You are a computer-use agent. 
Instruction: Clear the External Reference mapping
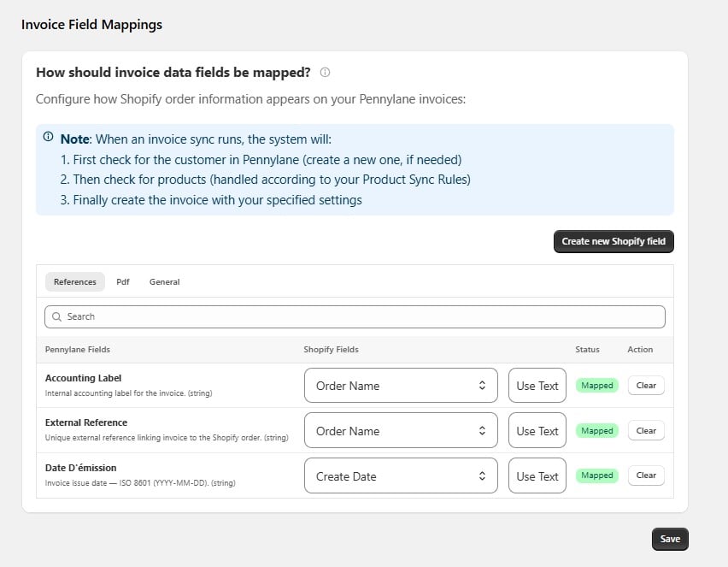click(646, 430)
